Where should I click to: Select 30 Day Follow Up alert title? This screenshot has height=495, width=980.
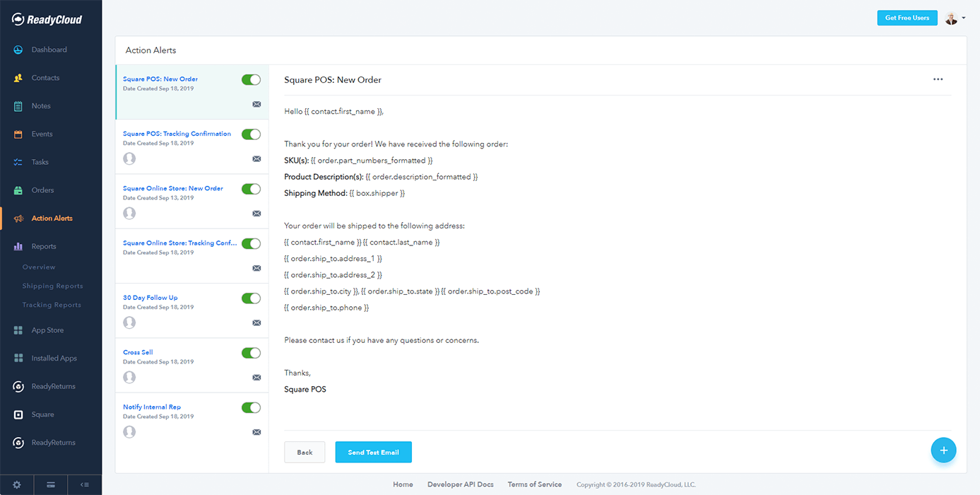(150, 298)
